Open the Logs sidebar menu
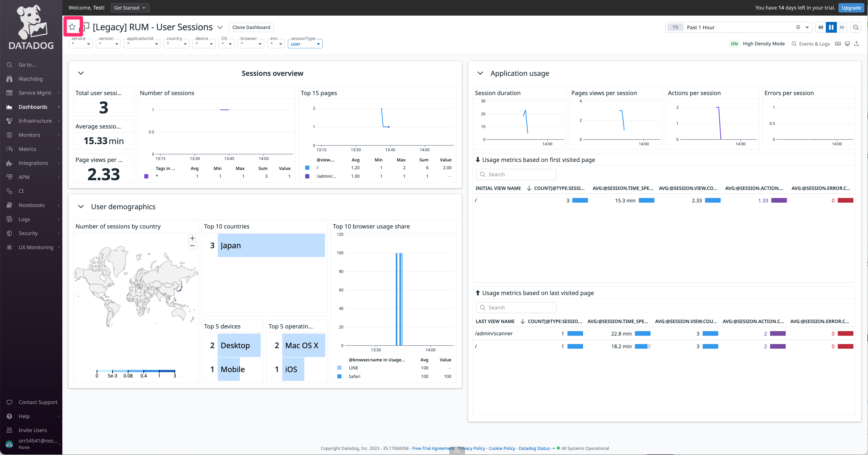Viewport: 868px width, 455px height. 24,219
